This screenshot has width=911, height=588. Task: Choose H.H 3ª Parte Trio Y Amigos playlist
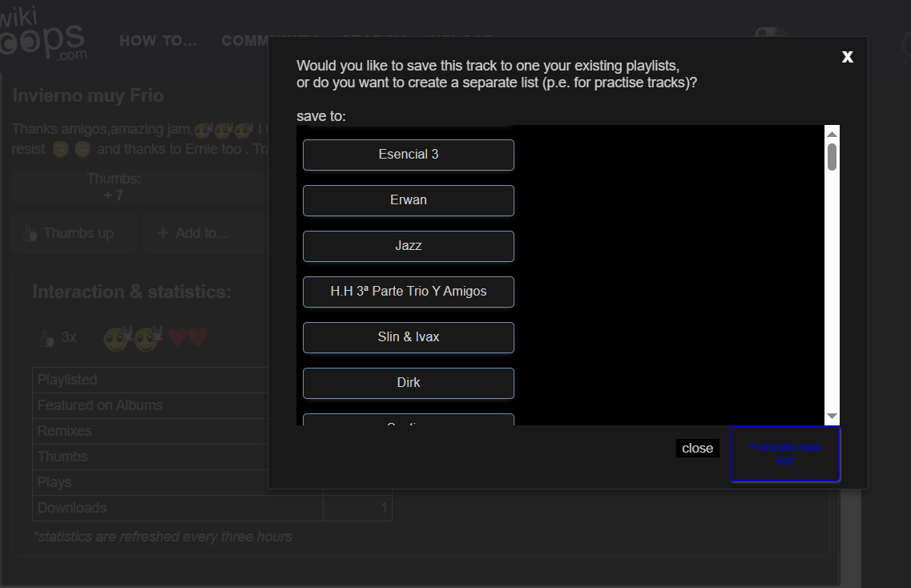[x=408, y=292]
